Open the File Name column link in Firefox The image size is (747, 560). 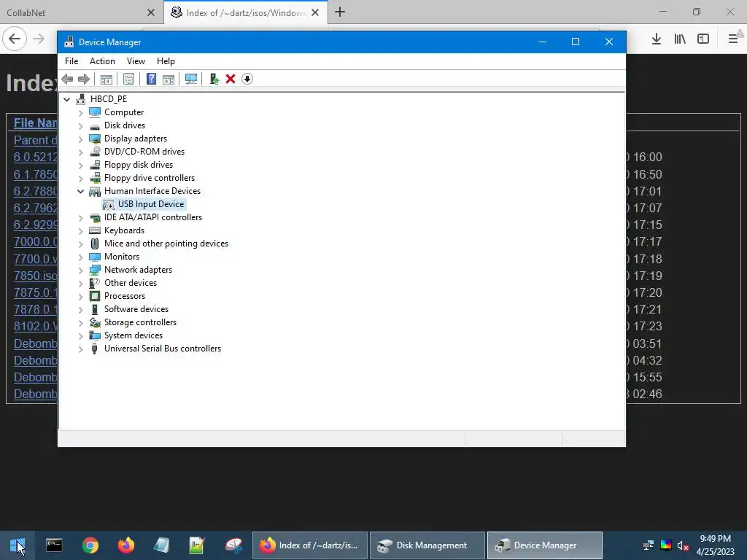(x=35, y=122)
